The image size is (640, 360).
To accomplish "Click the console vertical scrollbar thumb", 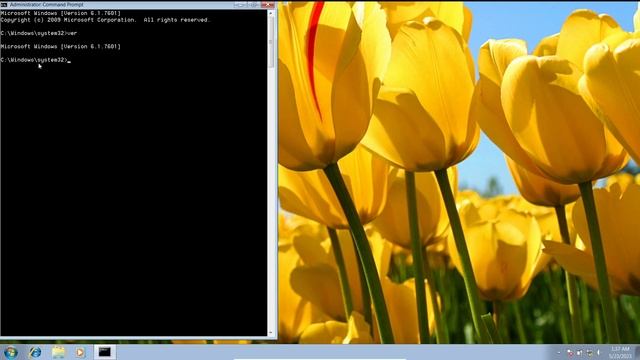I will click(x=271, y=42).
